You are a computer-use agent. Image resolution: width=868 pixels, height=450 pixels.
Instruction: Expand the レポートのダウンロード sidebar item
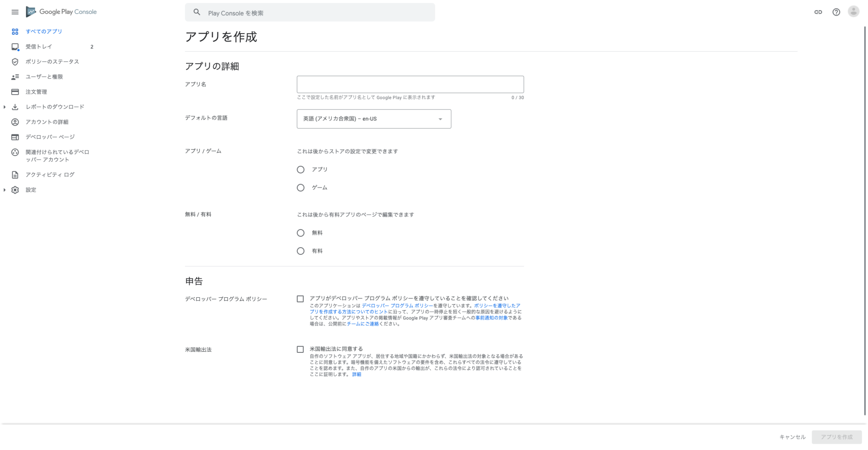coord(5,107)
